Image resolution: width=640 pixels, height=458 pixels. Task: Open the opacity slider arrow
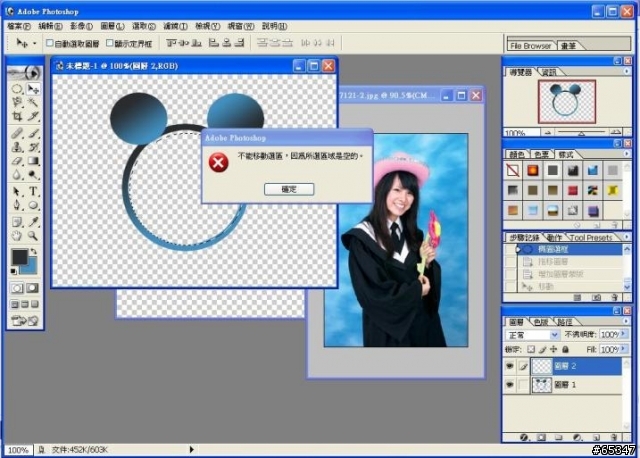[x=623, y=334]
